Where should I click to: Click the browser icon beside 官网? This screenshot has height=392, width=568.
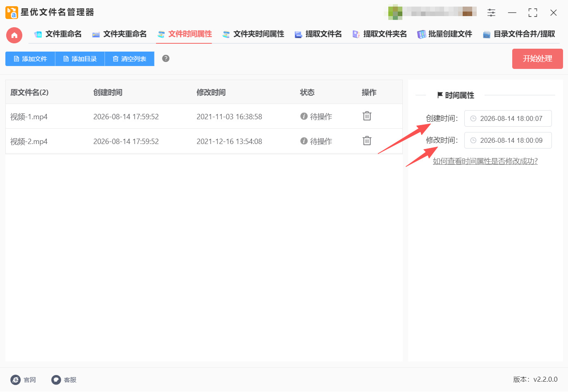click(x=15, y=380)
